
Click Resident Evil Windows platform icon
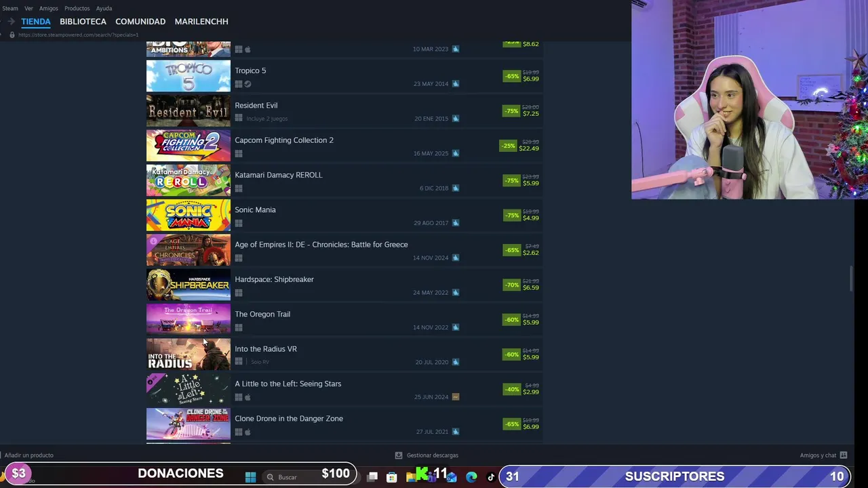click(239, 119)
